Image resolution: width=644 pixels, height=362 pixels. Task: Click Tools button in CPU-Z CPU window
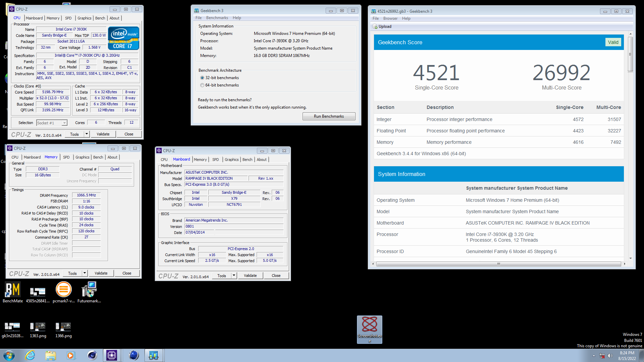[x=74, y=134]
